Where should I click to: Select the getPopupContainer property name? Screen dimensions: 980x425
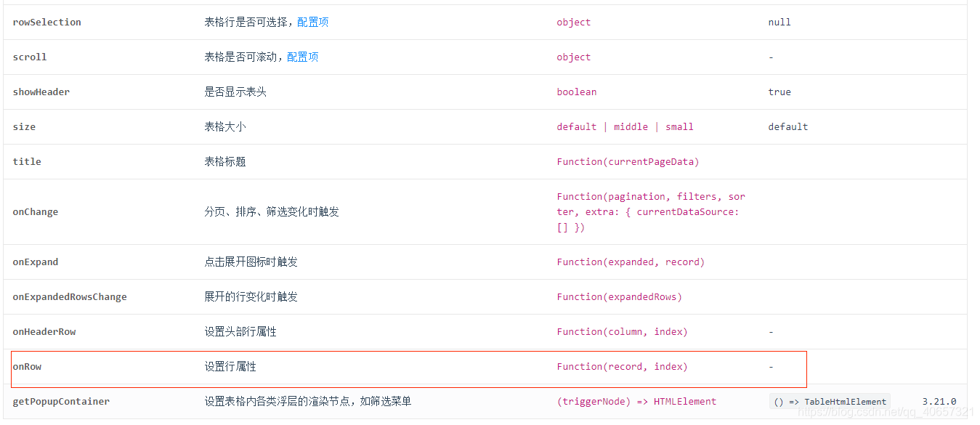point(62,401)
